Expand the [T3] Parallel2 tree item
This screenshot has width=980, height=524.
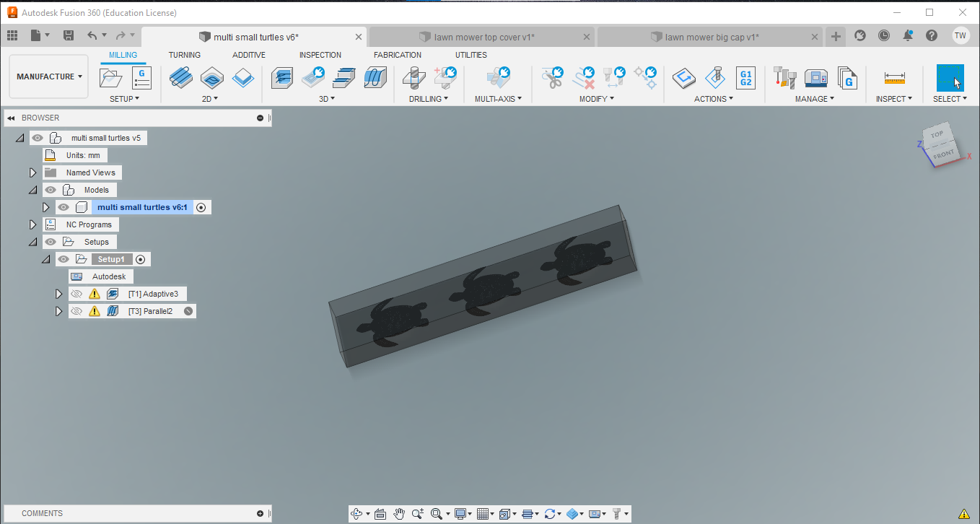click(58, 311)
